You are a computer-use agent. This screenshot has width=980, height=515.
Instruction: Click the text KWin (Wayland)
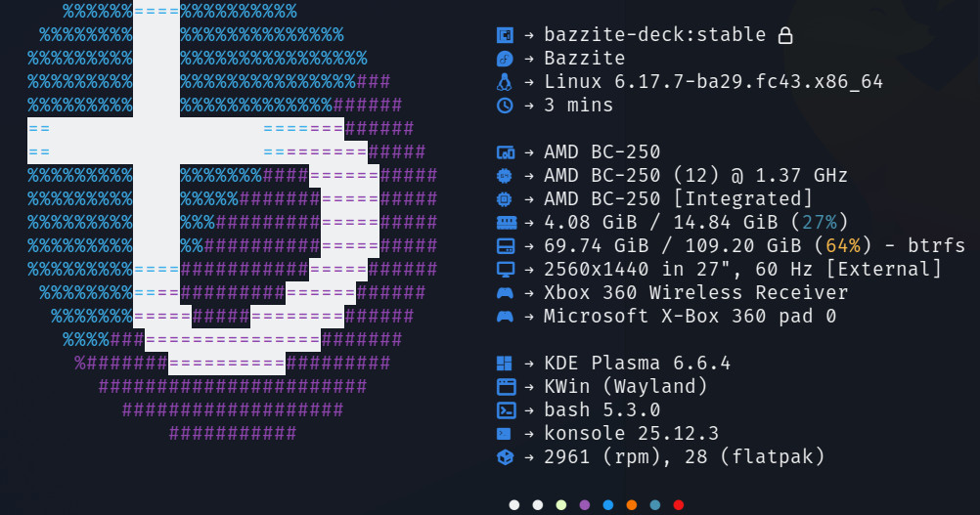click(626, 386)
